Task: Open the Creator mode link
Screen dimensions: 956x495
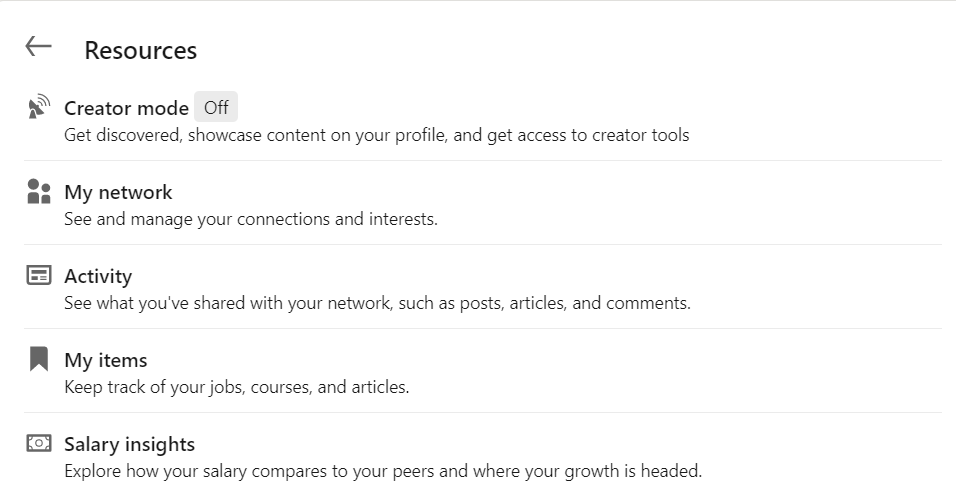Action: (x=126, y=108)
